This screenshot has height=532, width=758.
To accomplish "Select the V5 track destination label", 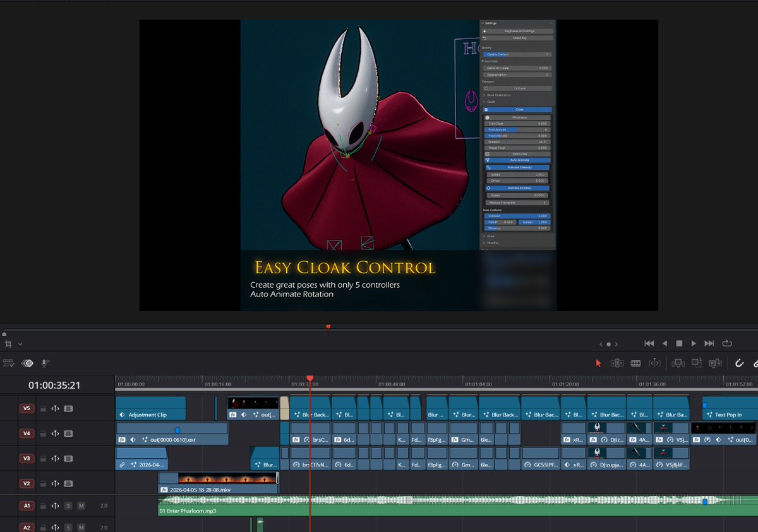I will click(x=27, y=408).
